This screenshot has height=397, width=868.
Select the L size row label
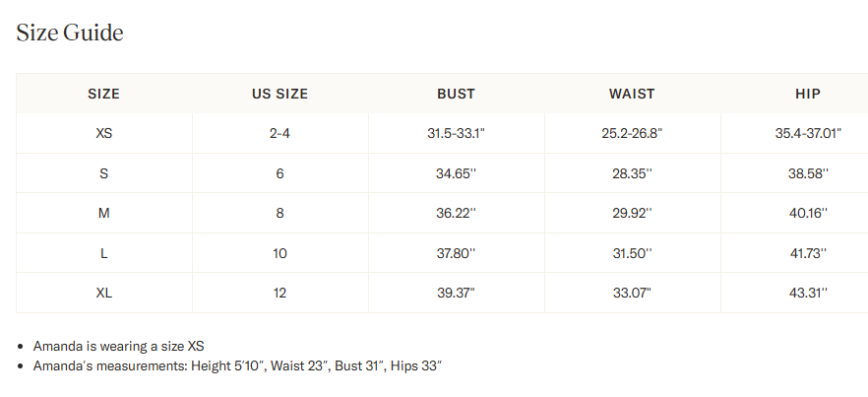pos(103,253)
